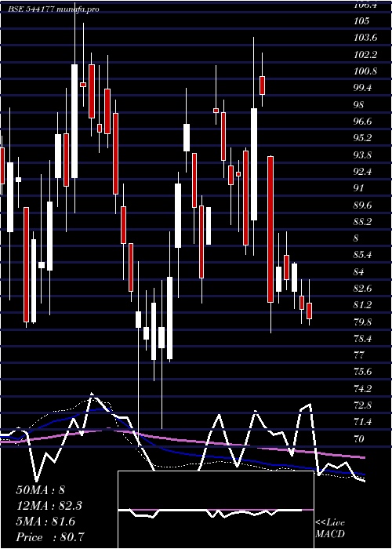Click the 72.8 price axis label

tap(362, 405)
